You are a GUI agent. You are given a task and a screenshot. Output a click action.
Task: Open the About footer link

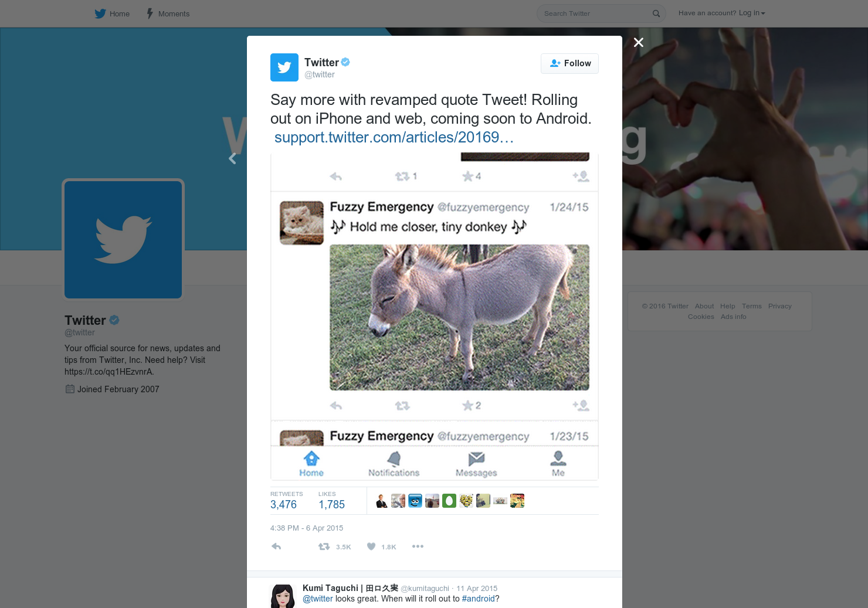pyautogui.click(x=704, y=306)
